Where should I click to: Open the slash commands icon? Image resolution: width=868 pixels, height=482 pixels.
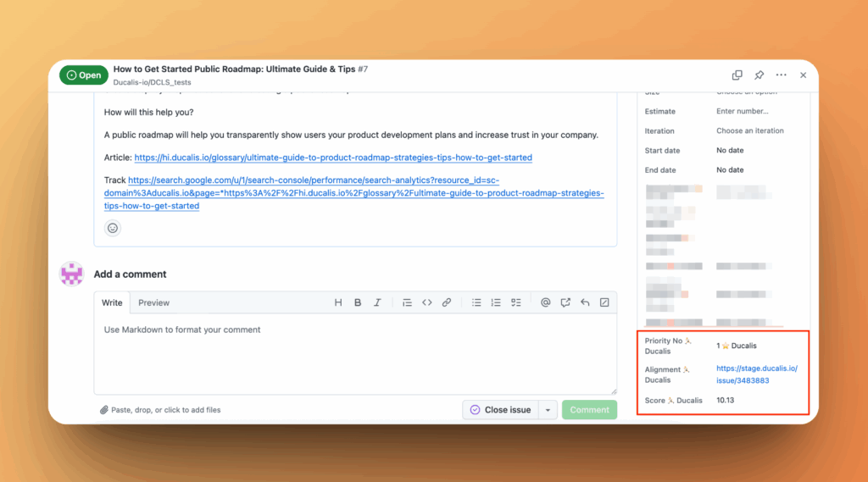[x=604, y=302]
